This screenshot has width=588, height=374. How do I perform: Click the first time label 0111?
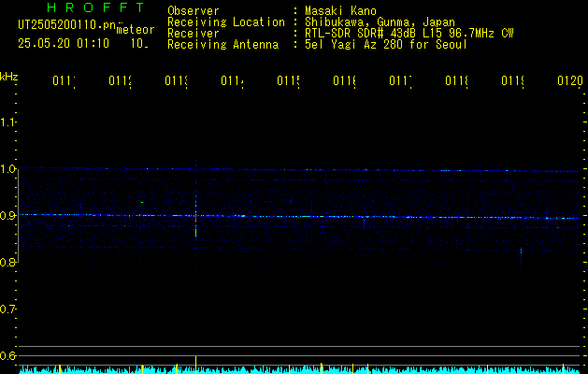(x=64, y=80)
